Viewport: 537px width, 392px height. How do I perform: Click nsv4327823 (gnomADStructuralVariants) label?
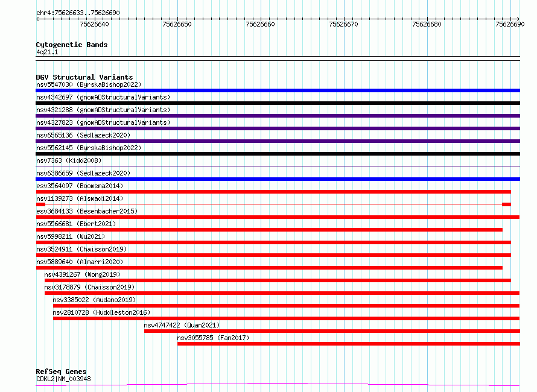(x=103, y=122)
